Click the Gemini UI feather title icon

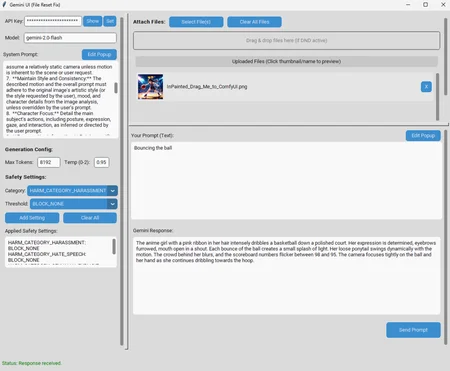click(x=4, y=5)
